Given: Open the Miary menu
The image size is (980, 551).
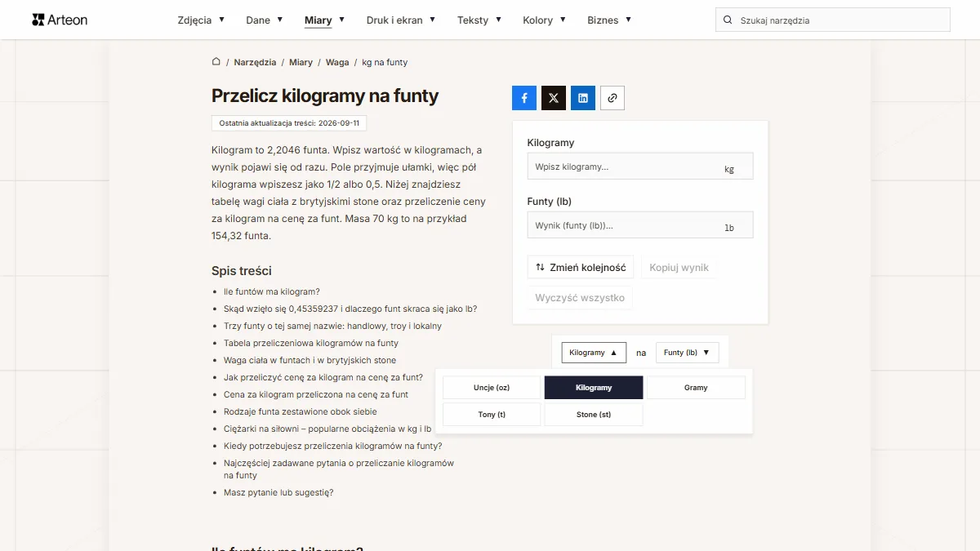Looking at the screenshot, I should coord(324,20).
